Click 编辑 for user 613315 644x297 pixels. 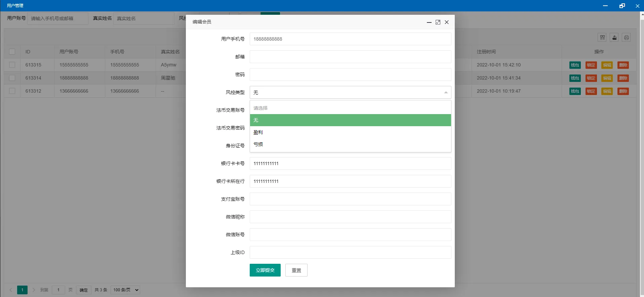[x=607, y=65]
